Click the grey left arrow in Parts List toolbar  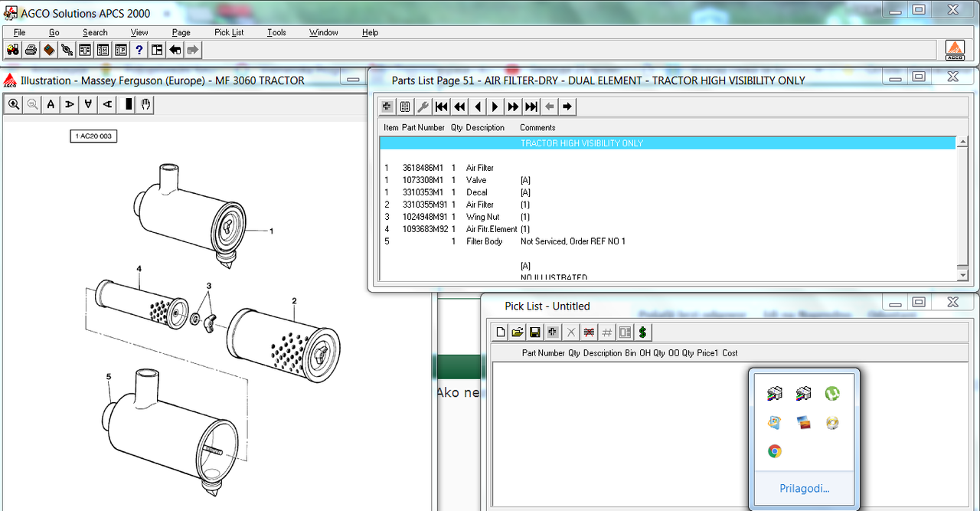click(x=549, y=106)
